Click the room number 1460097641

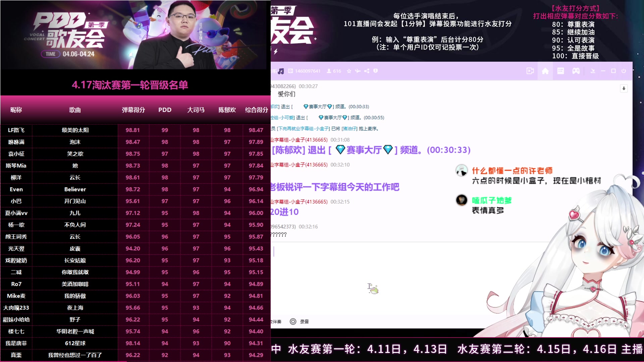(x=308, y=71)
